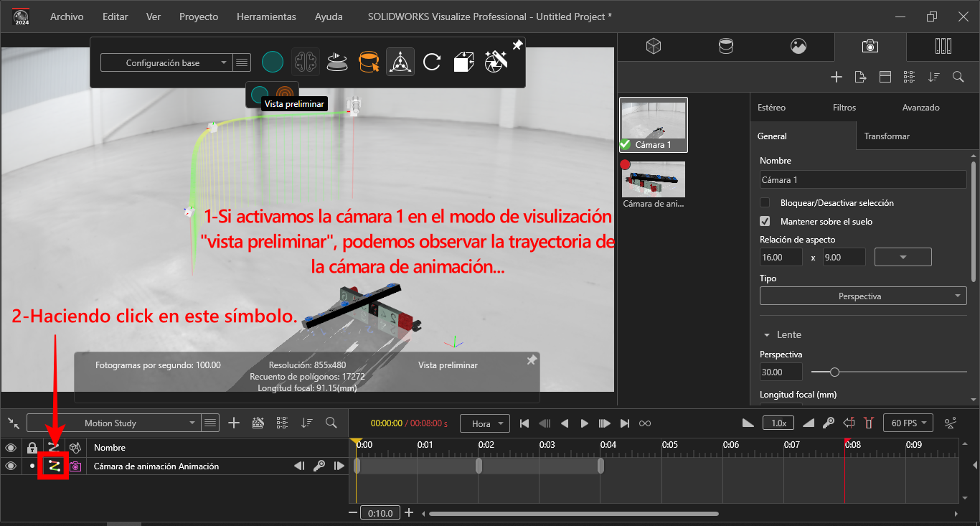Open the aspect ratio preset dropdown

coord(903,257)
